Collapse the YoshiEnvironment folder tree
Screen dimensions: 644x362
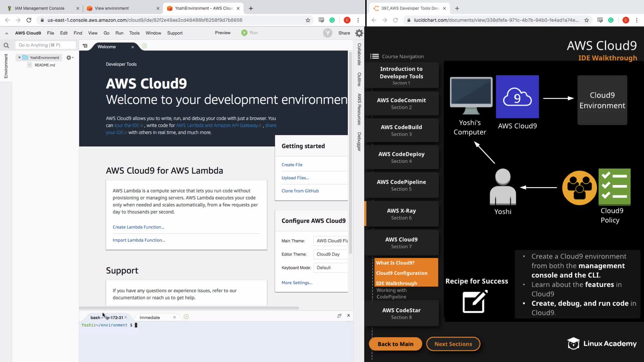point(19,58)
